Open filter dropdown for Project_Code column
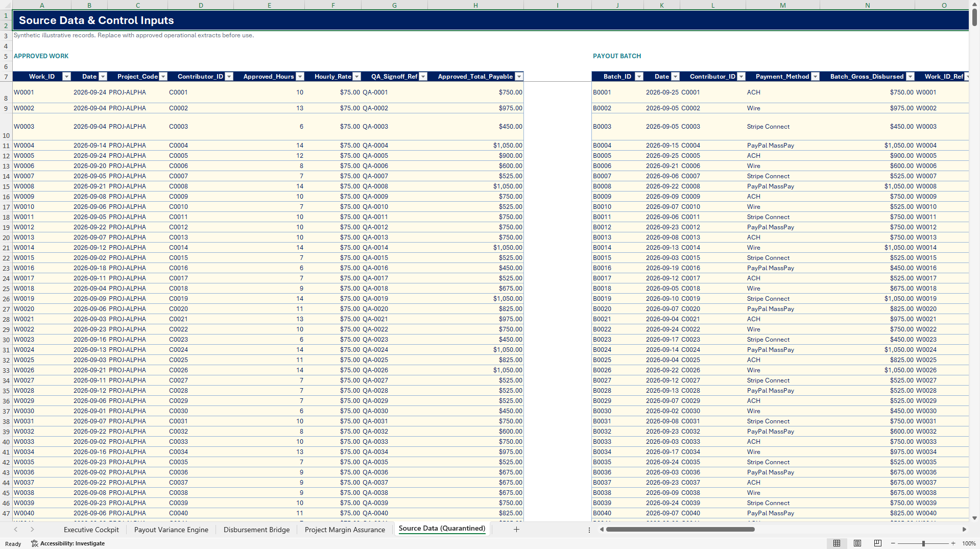The width and height of the screenshot is (980, 549). click(x=163, y=77)
